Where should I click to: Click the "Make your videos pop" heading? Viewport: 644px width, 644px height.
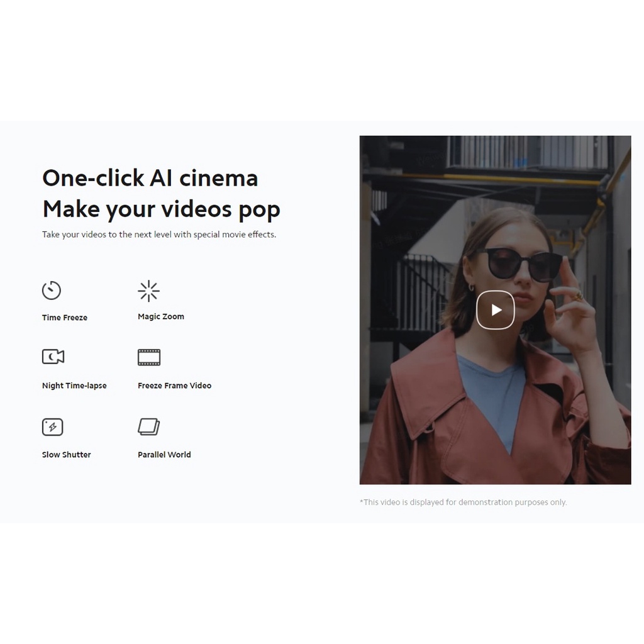click(161, 209)
